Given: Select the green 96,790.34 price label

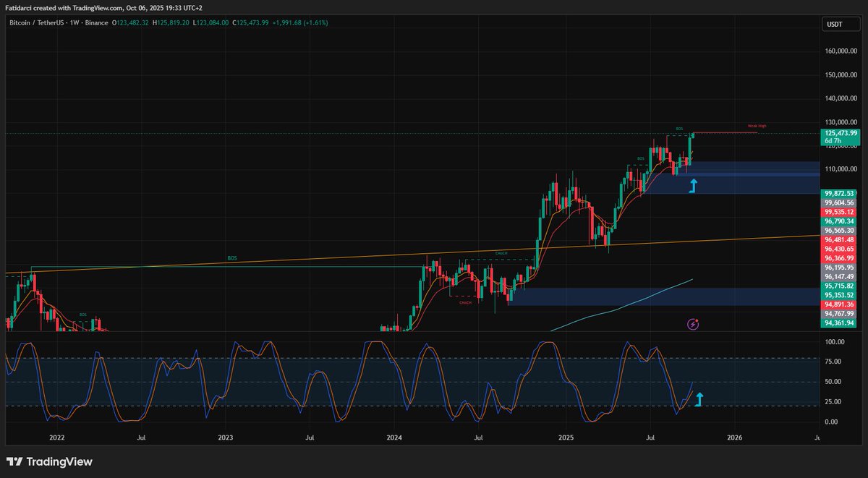Looking at the screenshot, I should pyautogui.click(x=840, y=222).
